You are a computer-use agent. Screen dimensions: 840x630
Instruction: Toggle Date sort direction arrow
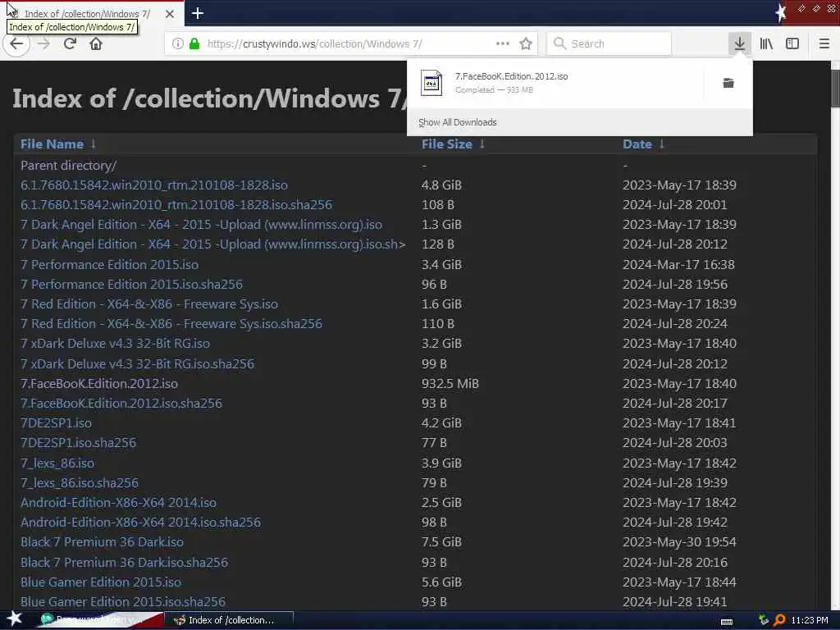point(662,144)
